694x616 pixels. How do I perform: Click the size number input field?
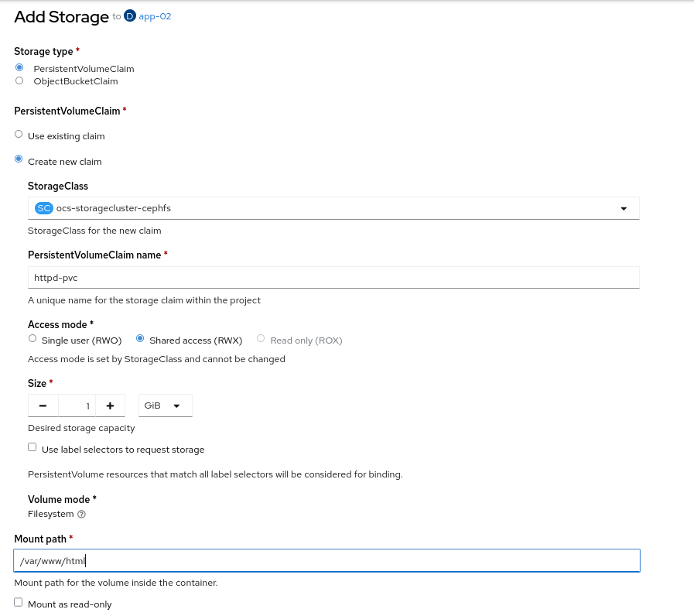[77, 406]
